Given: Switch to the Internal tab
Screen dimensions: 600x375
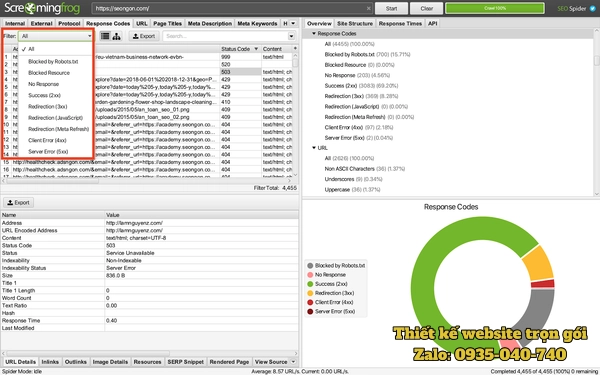Looking at the screenshot, I should [x=15, y=23].
